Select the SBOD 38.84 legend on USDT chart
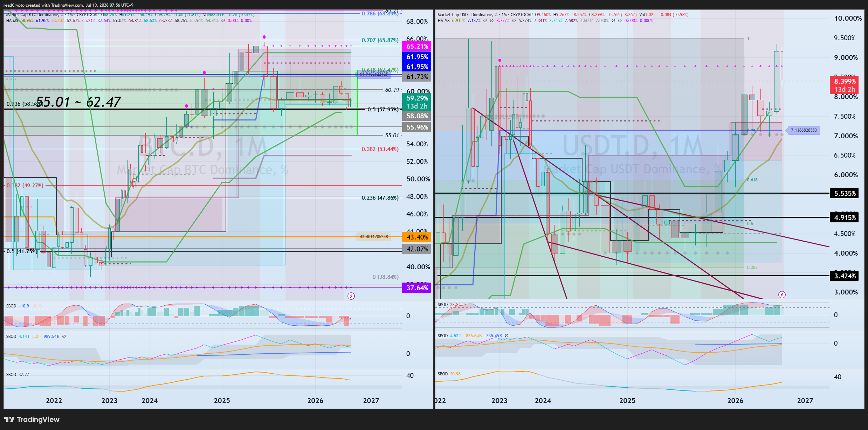 pos(449,305)
